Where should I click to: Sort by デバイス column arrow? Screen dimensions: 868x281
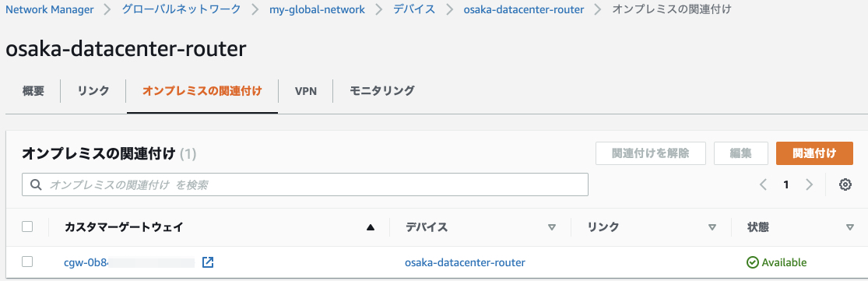(x=551, y=227)
